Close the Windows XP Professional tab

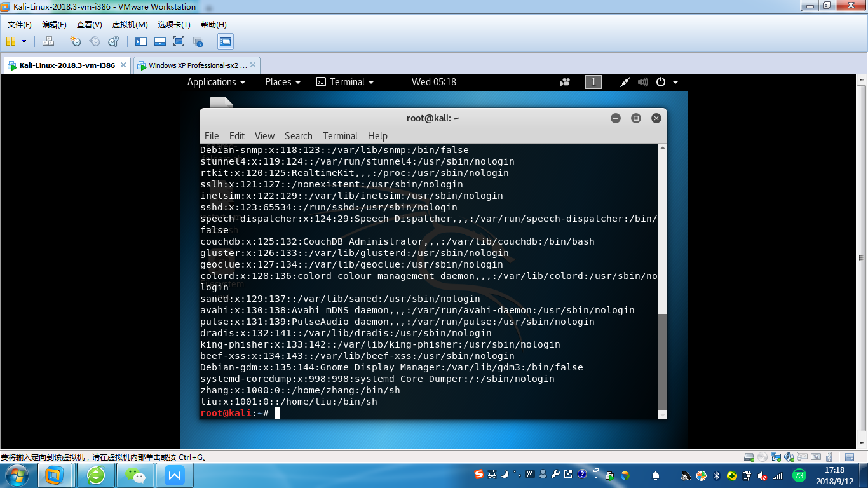(x=253, y=65)
